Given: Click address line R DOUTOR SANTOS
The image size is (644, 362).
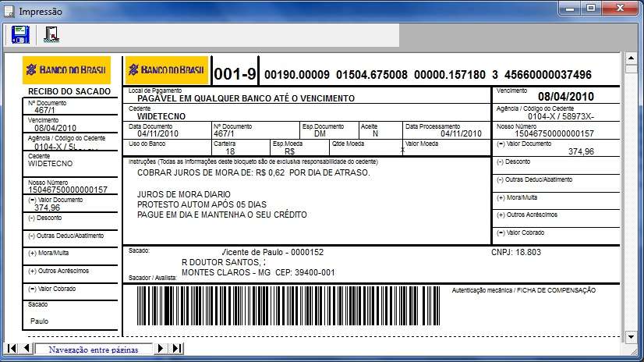Looking at the screenshot, I should (x=224, y=262).
